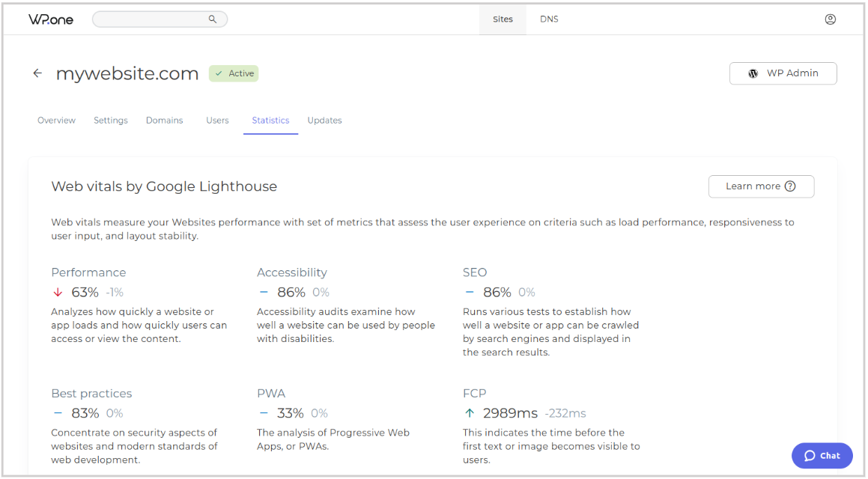Click the 63% performance score
This screenshot has height=479, width=868.
(x=85, y=292)
